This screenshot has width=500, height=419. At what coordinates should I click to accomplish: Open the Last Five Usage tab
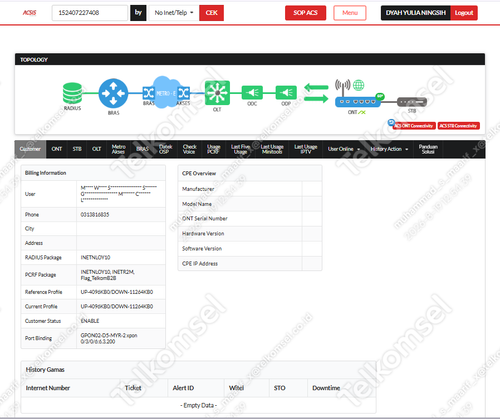[x=240, y=149]
